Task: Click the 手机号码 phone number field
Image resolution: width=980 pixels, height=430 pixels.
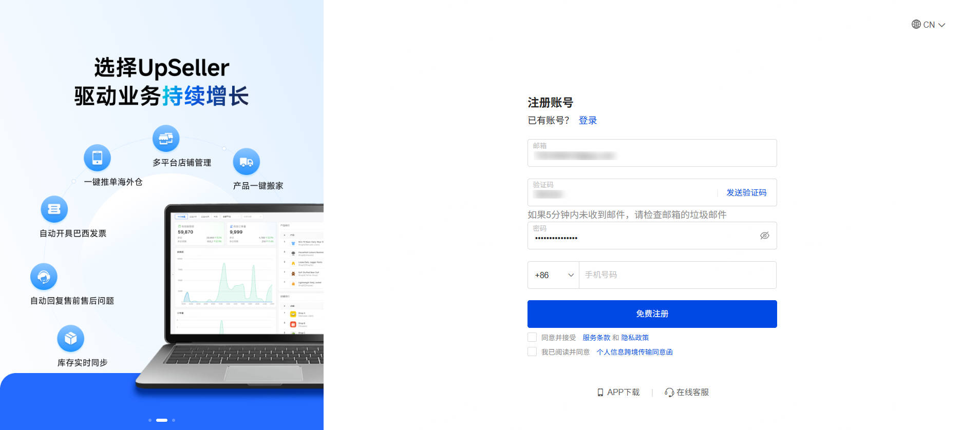Action: tap(677, 275)
